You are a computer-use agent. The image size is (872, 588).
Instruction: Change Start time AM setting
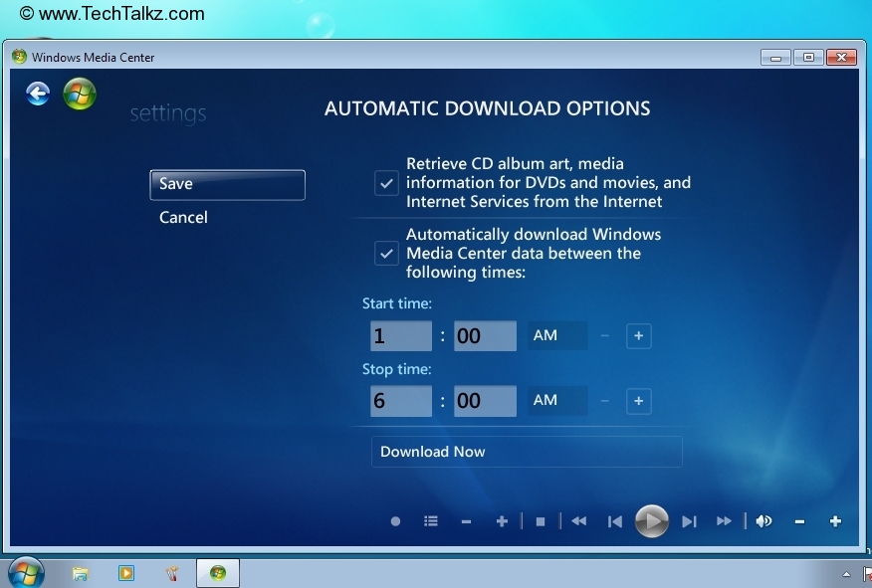(555, 335)
